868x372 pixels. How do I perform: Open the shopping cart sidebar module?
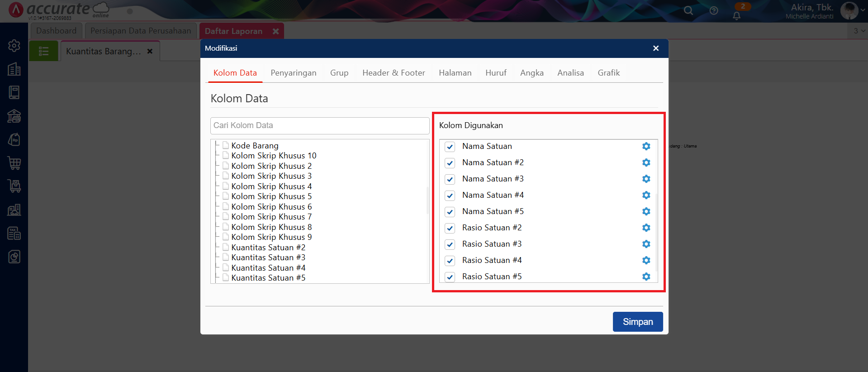coord(14,163)
